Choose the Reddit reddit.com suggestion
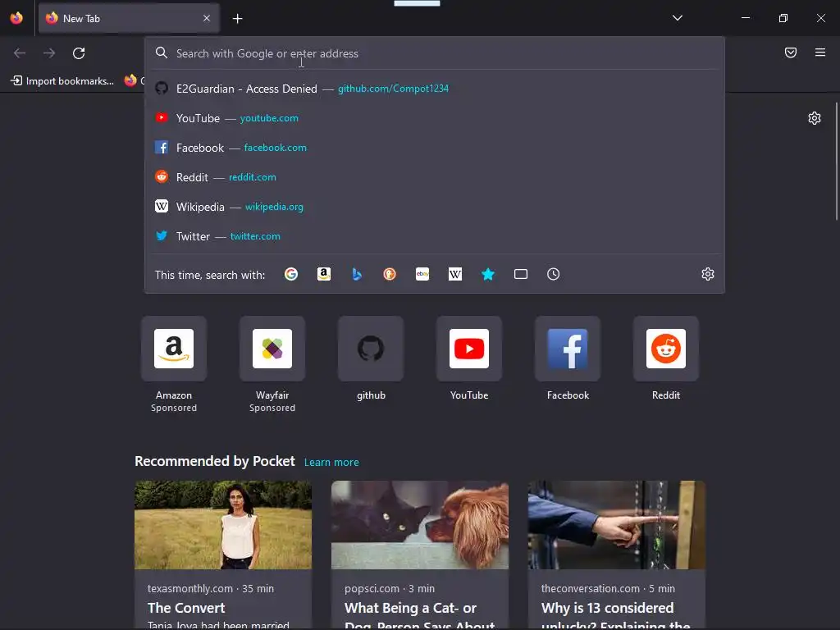840x630 pixels. point(435,177)
